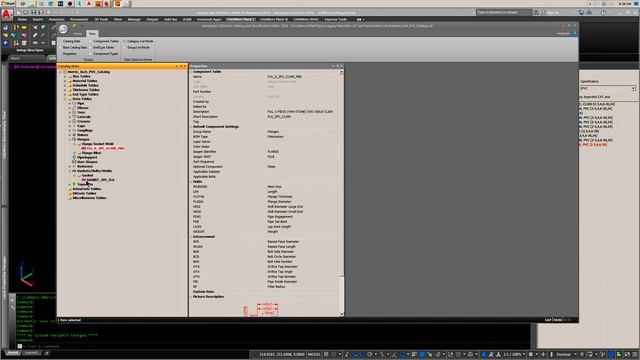Select the Flange Socket Weld folder
640x360 pixels.
98,144
